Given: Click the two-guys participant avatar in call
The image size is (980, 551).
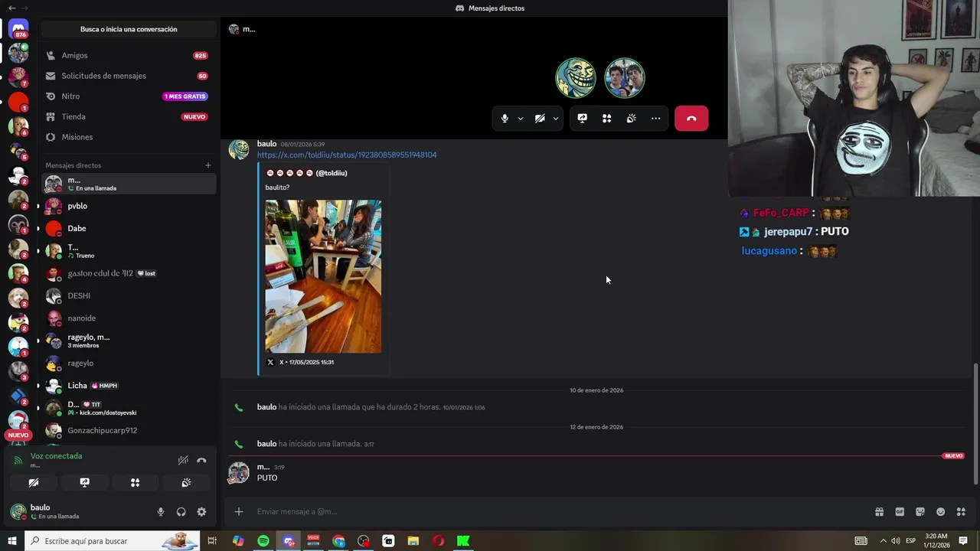Looking at the screenshot, I should point(625,78).
